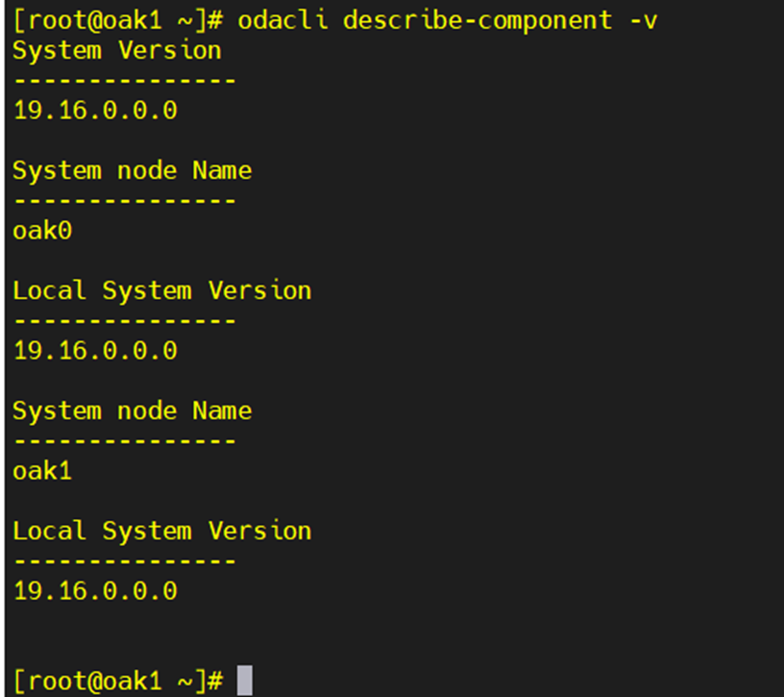Click the dashed separator above the last version number
This screenshot has width=784, height=697.
pos(124,560)
